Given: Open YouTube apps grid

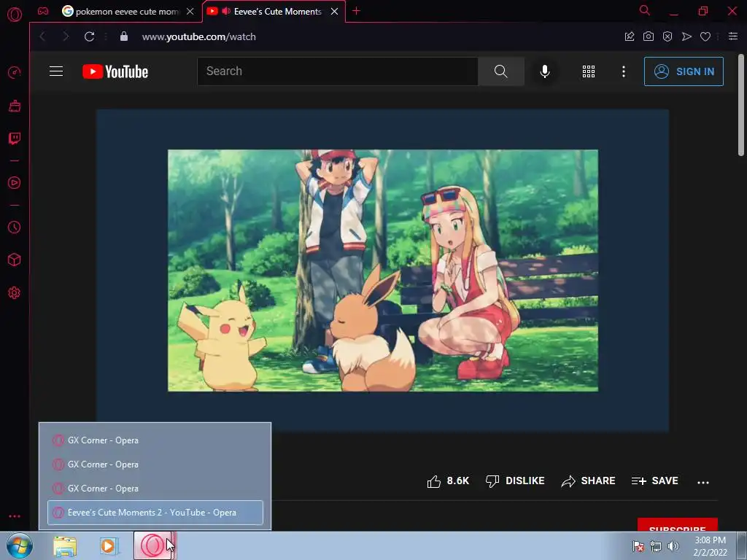Looking at the screenshot, I should point(589,71).
